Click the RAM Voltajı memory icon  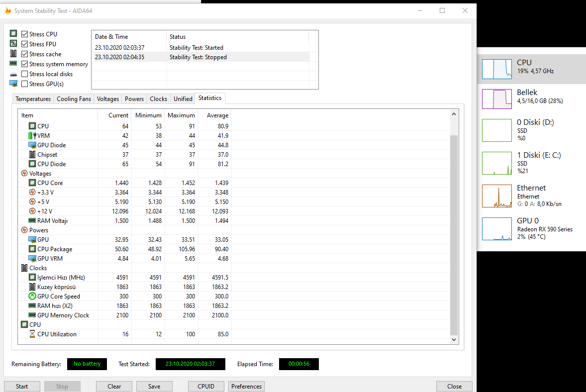[x=32, y=220]
